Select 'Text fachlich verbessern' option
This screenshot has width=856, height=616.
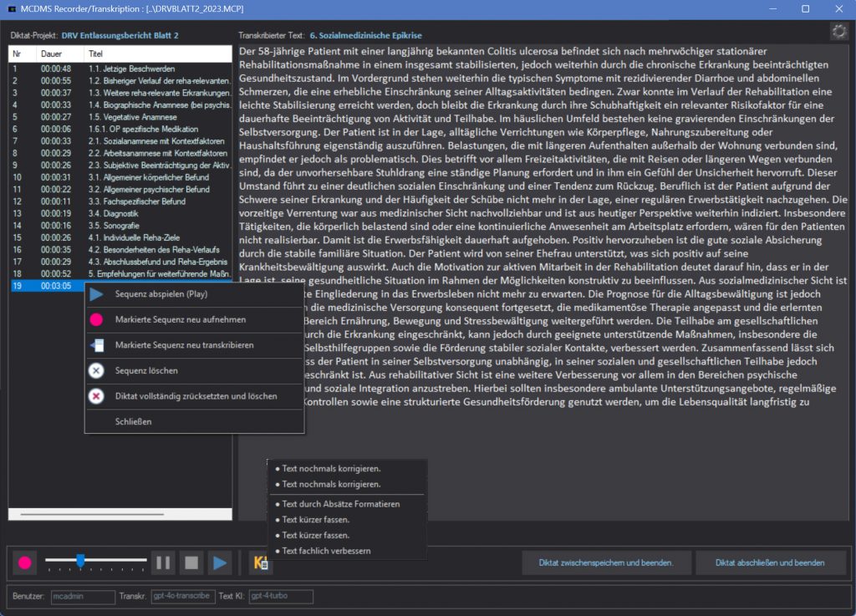pos(326,551)
